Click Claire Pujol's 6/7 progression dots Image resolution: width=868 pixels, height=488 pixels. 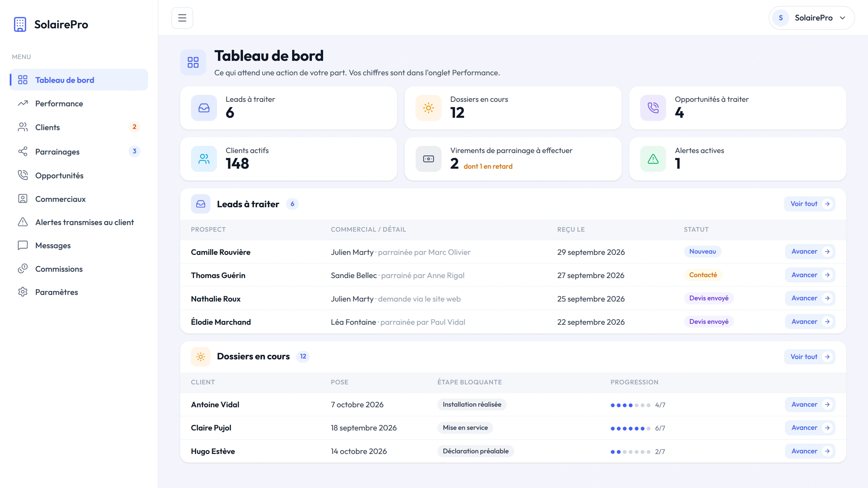630,428
